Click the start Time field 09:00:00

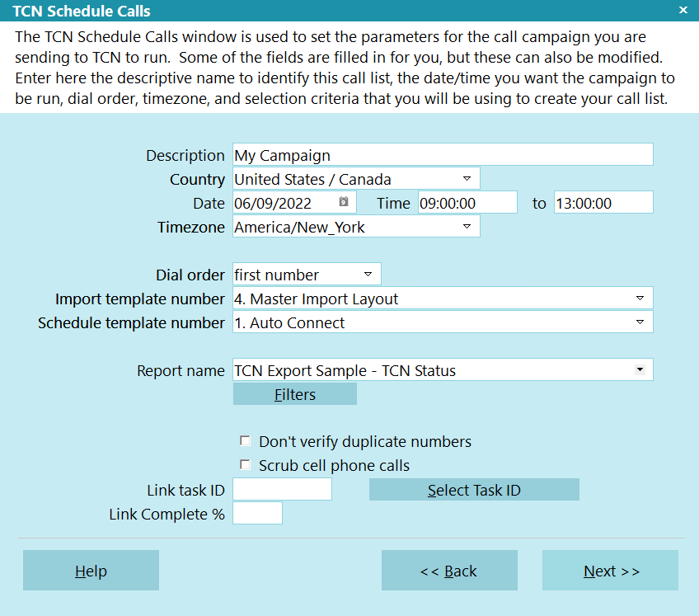coord(467,203)
